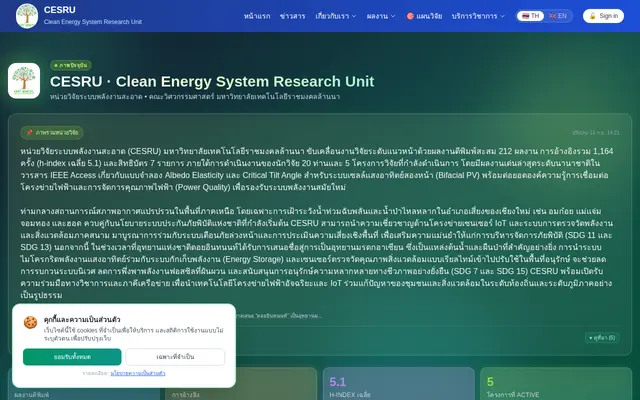The width and height of the screenshot is (640, 400).
Task: Click the cookie icon in the consent popup
Action: click(30, 322)
